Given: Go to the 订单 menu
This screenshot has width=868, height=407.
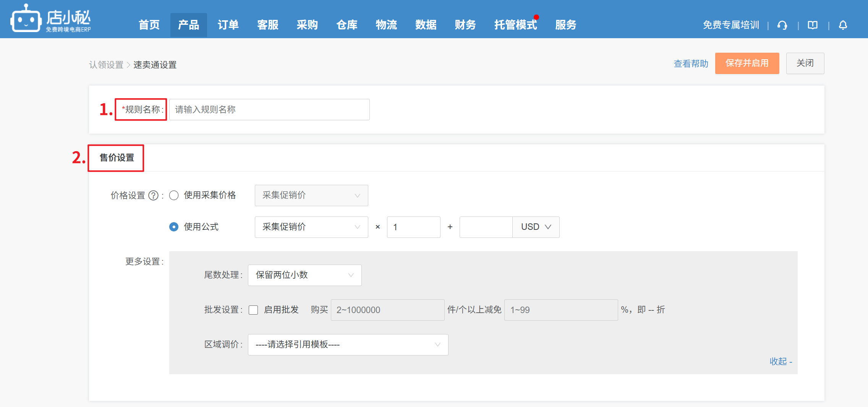Looking at the screenshot, I should [x=228, y=25].
